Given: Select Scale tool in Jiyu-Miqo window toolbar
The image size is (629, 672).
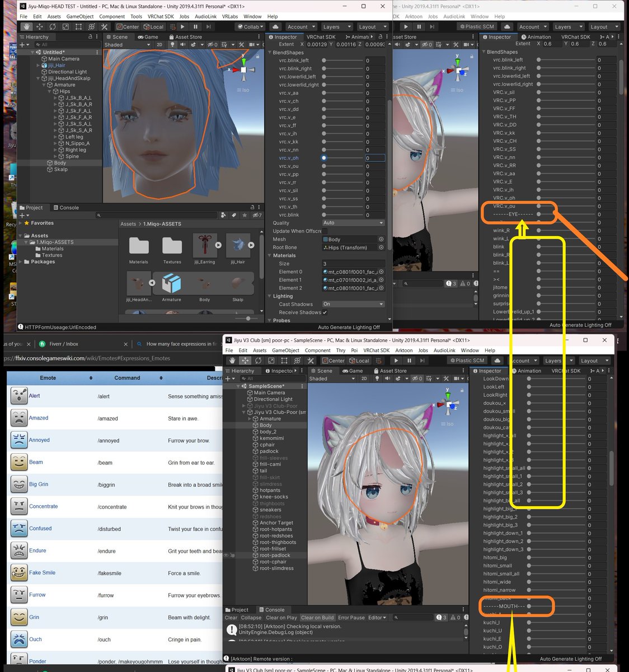Looking at the screenshot, I should (x=65, y=26).
